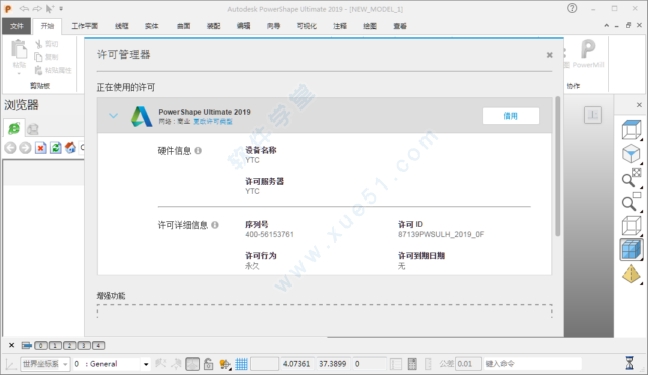
Task: Click the undo arrow in quick access toolbar
Action: pos(24,9)
